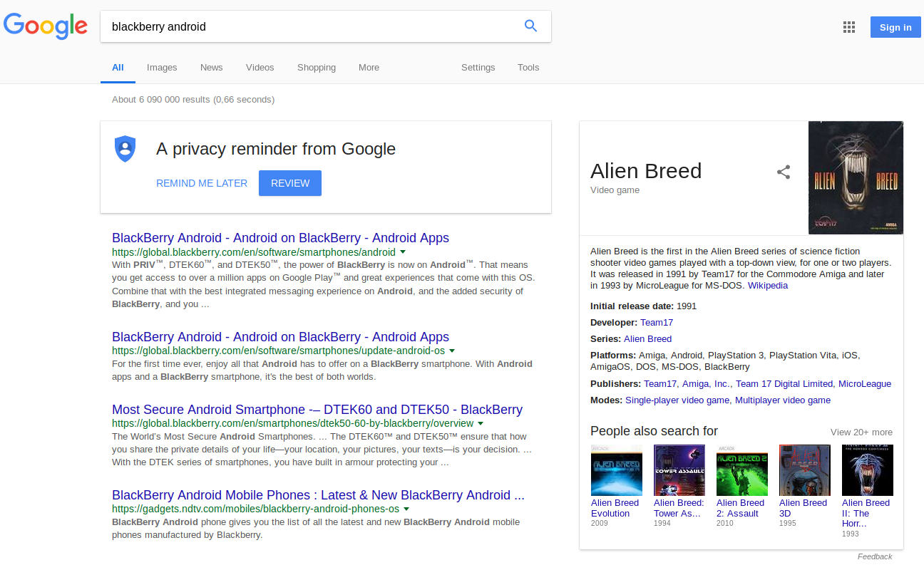924x565 pixels.
Task: Click the Sign in button
Action: tap(895, 27)
